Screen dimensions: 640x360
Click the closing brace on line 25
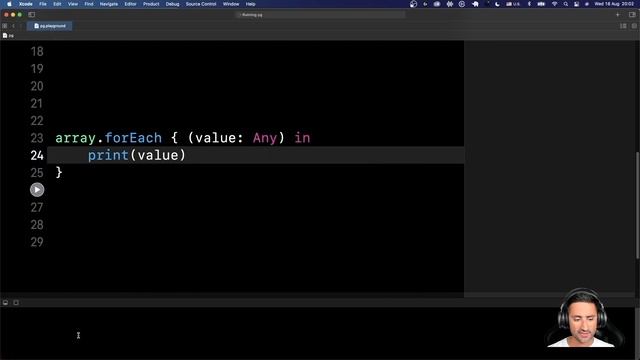59,172
